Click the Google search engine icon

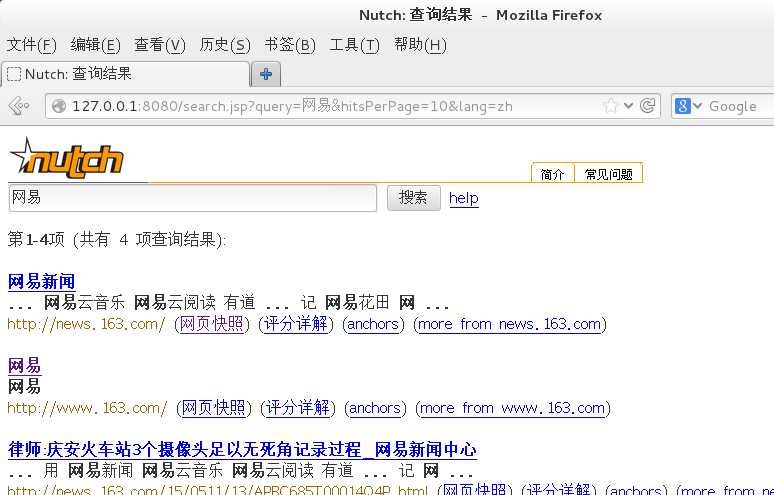coord(682,106)
